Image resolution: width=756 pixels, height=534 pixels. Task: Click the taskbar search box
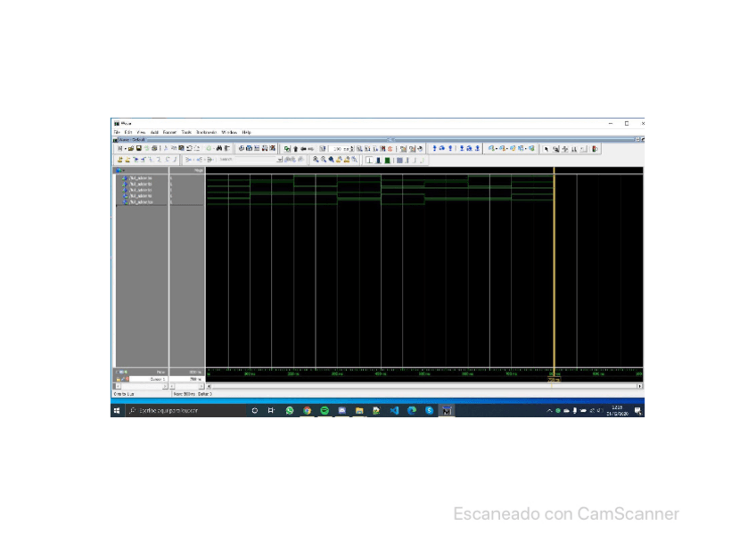[x=185, y=411]
